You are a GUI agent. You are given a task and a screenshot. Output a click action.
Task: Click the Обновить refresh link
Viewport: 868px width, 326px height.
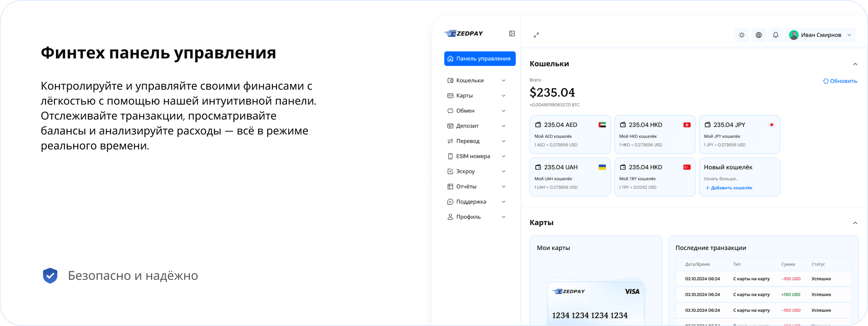coord(840,81)
